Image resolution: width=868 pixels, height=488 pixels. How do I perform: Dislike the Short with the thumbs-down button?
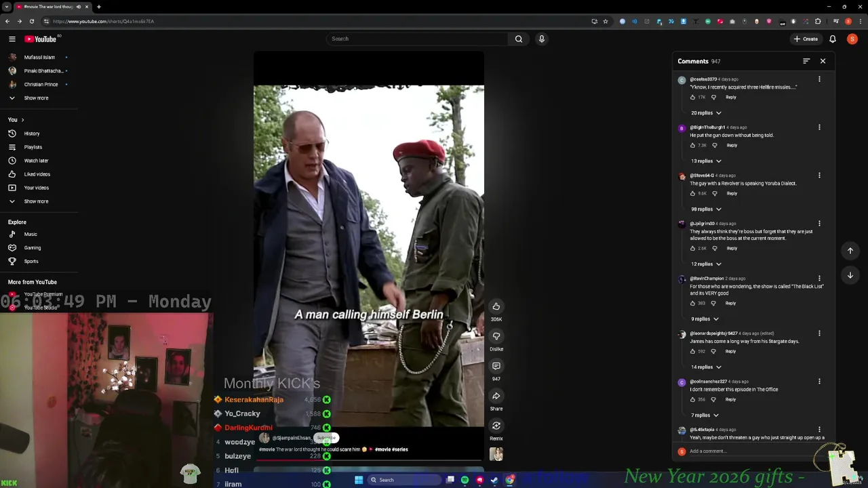pyautogui.click(x=496, y=336)
